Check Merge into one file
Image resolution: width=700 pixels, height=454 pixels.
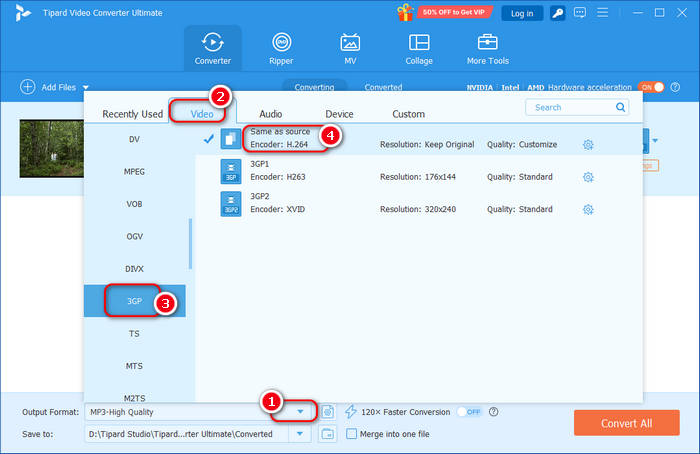click(351, 433)
